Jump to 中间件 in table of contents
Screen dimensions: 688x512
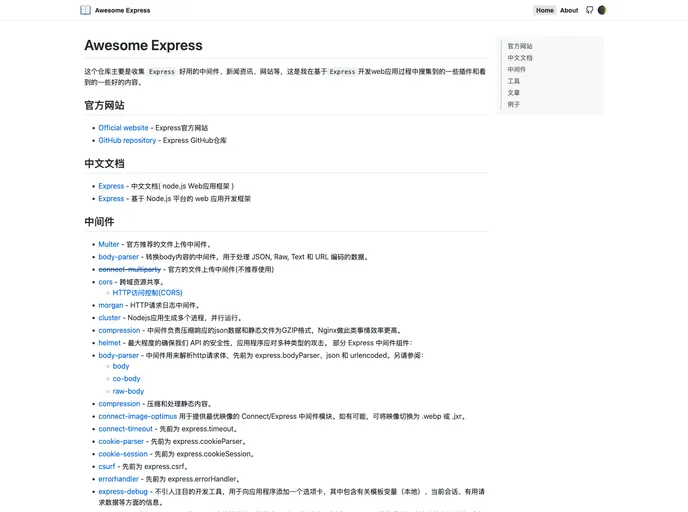pos(516,69)
